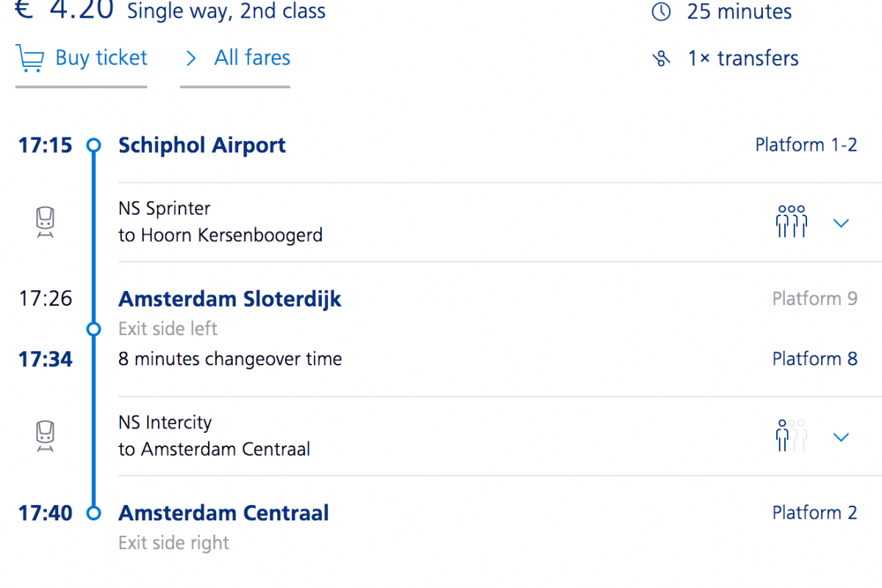Expand NS Sprinter leg details chevron
The height and width of the screenshot is (588, 882).
(842, 223)
